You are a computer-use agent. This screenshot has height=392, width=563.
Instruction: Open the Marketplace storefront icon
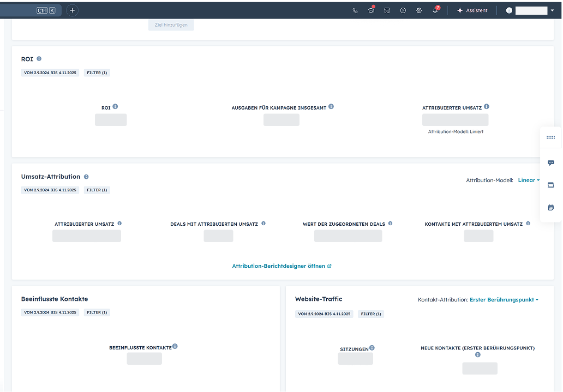(x=387, y=10)
